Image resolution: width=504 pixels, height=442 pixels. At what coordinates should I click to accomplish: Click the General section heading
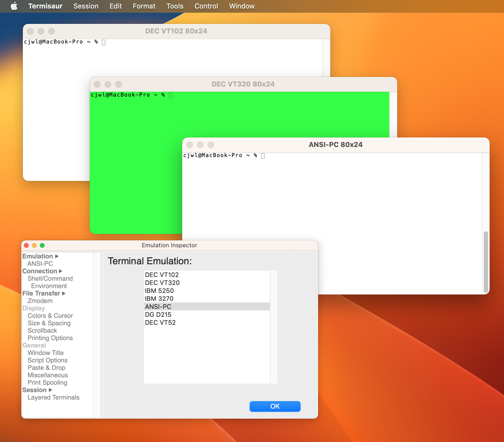(34, 345)
